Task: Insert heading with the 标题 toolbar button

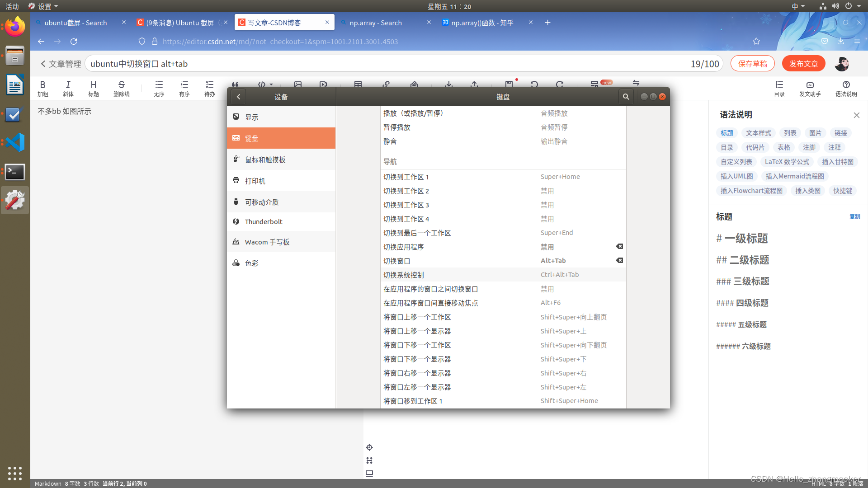Action: point(93,88)
